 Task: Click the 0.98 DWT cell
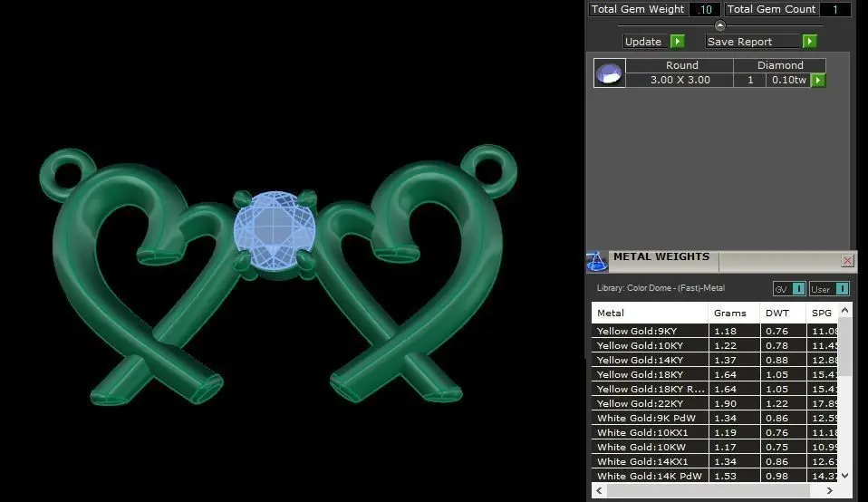tap(783, 476)
